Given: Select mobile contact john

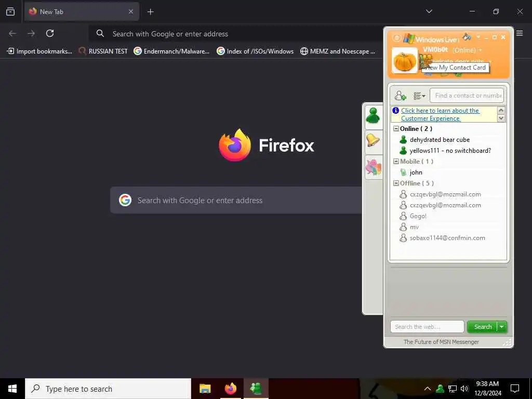Looking at the screenshot, I should tap(416, 172).
